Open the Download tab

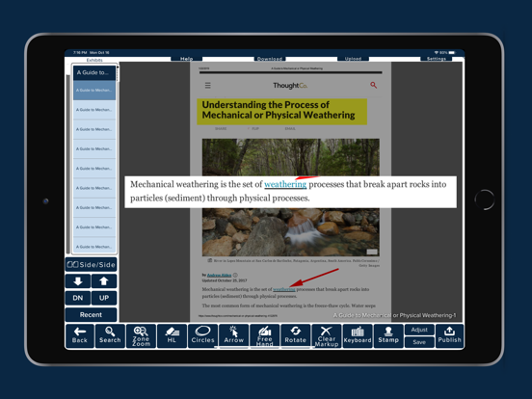[x=270, y=59]
